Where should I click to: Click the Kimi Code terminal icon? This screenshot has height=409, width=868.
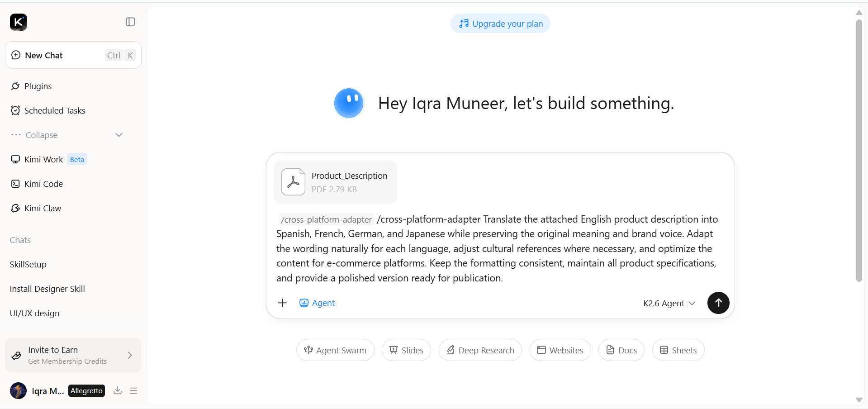point(15,184)
